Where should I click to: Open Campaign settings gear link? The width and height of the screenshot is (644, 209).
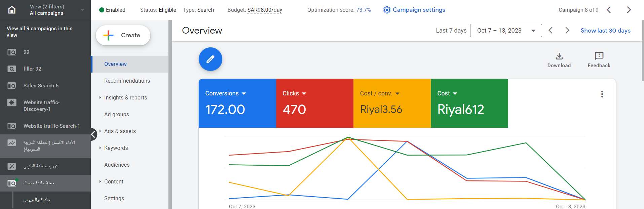[414, 10]
